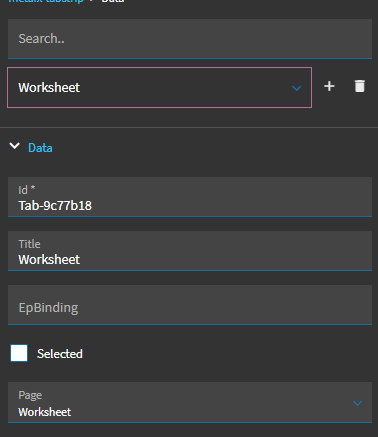
Task: Open the Page dropdown showing Worksheet
Action: 190,403
